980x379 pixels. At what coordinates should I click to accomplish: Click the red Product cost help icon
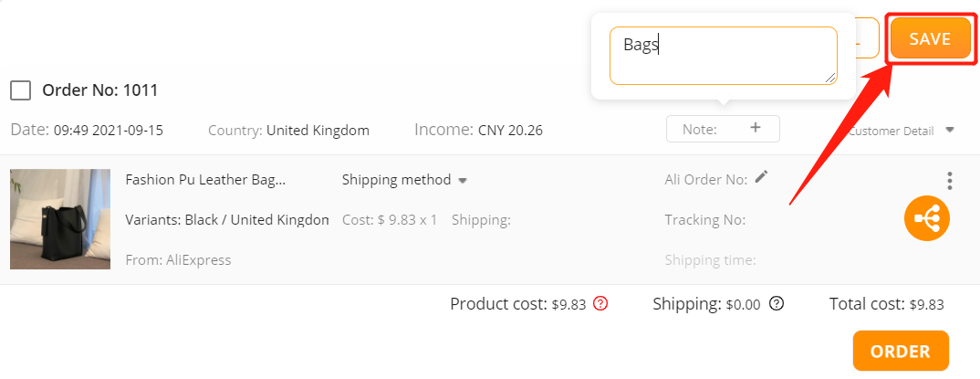click(600, 304)
